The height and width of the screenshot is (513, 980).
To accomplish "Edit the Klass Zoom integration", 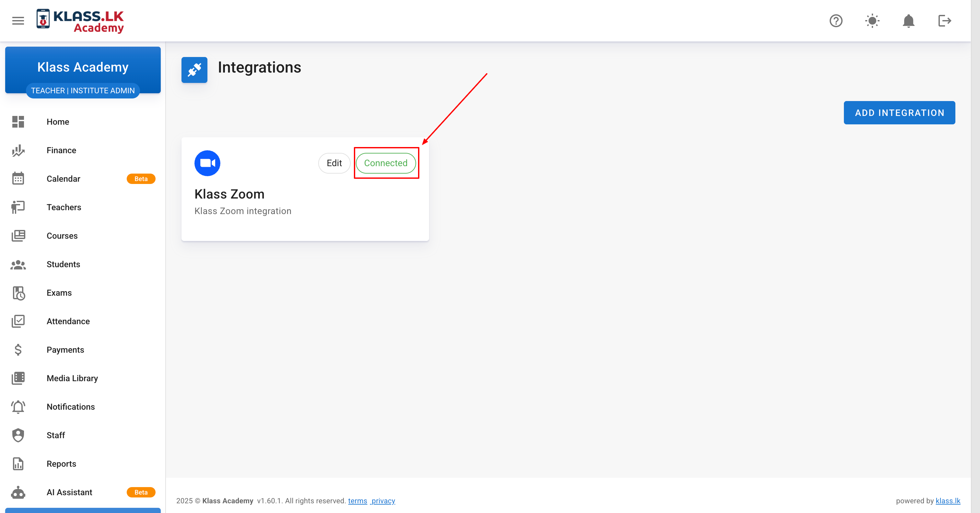I will tap(334, 163).
